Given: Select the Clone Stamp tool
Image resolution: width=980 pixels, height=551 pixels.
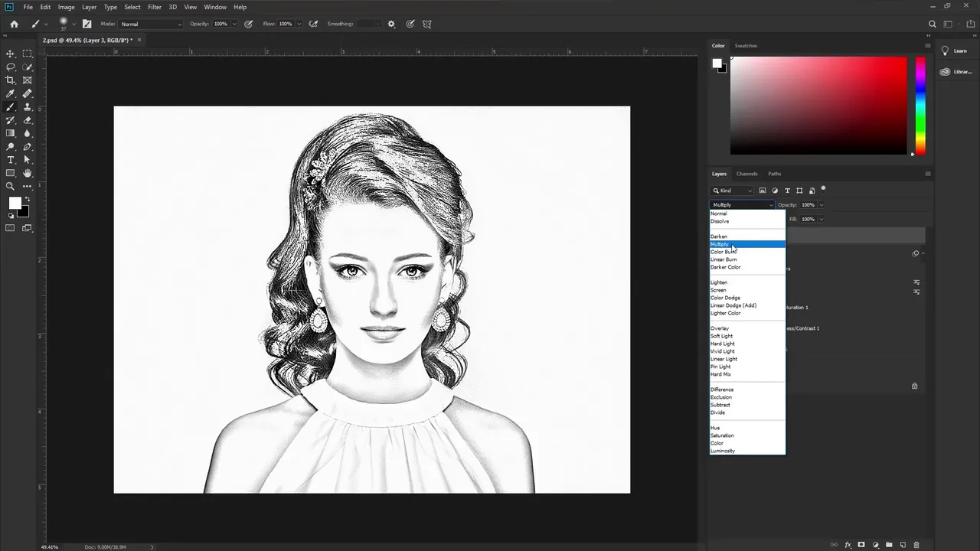Looking at the screenshot, I should point(28,107).
